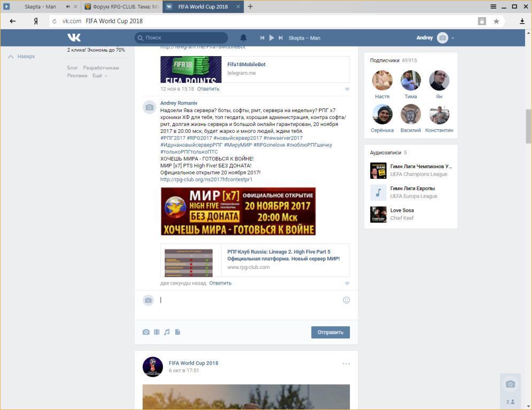Open FIFA World Cup 2018 post author

coord(193,363)
